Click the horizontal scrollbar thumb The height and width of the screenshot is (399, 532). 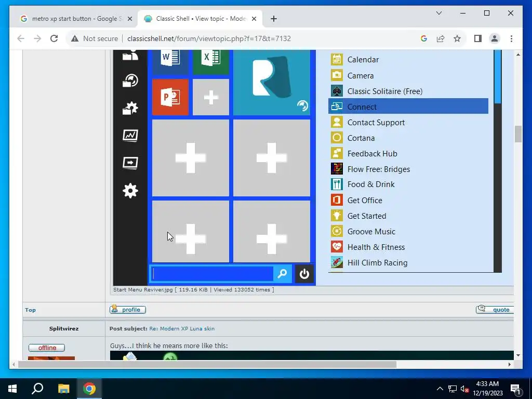click(x=207, y=364)
